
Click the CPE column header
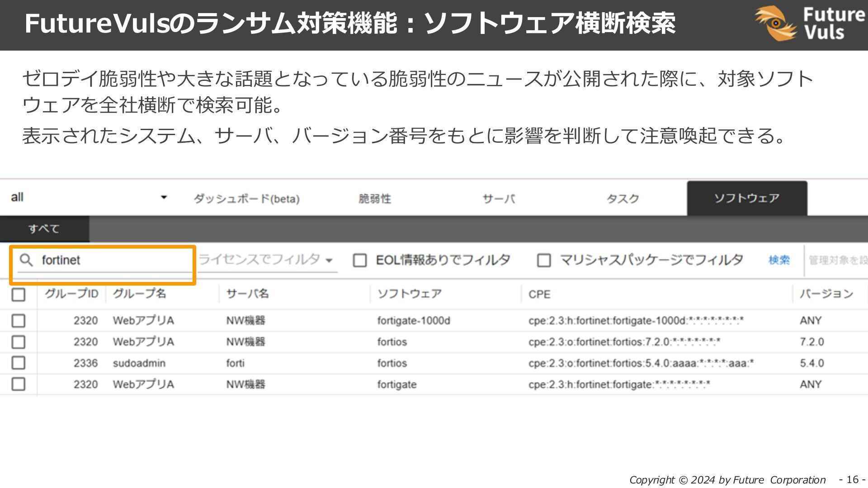[x=539, y=294]
